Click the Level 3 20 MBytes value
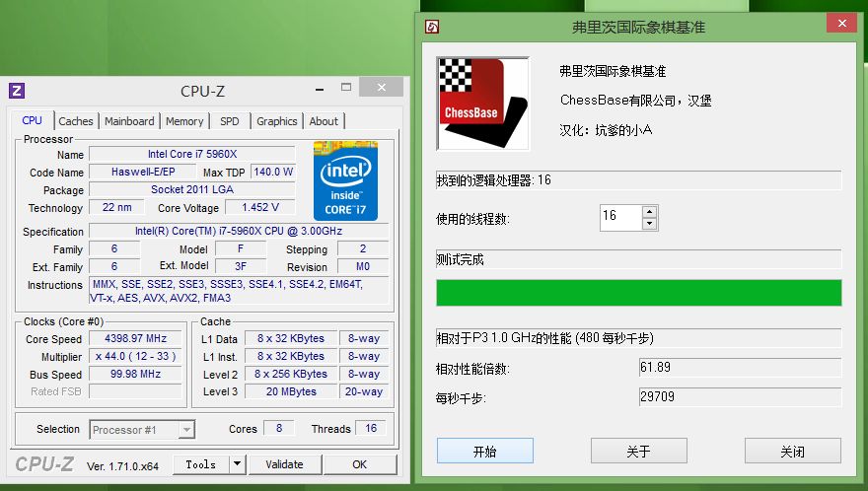Viewport: 868px width, 491px height. click(291, 391)
